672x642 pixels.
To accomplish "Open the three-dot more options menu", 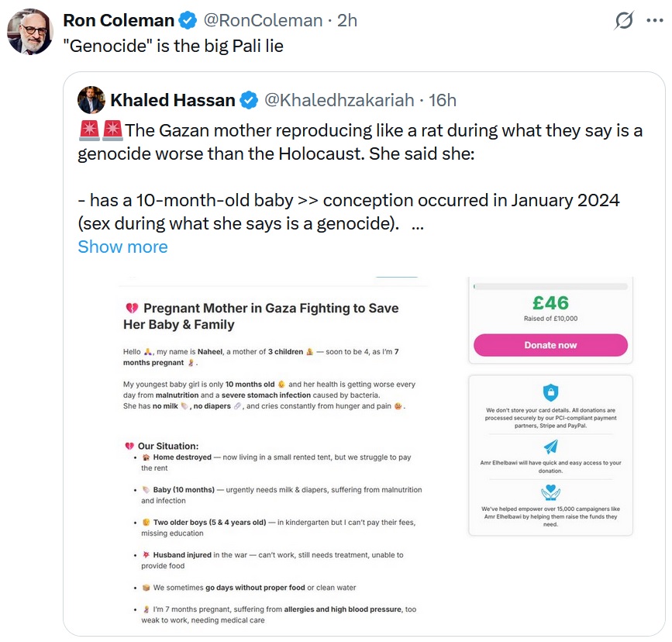I will pyautogui.click(x=654, y=20).
